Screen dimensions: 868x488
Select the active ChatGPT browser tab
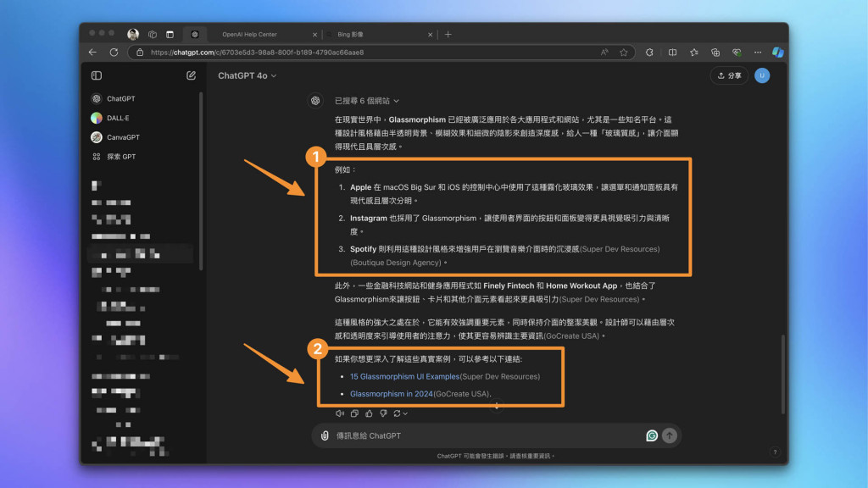click(195, 34)
